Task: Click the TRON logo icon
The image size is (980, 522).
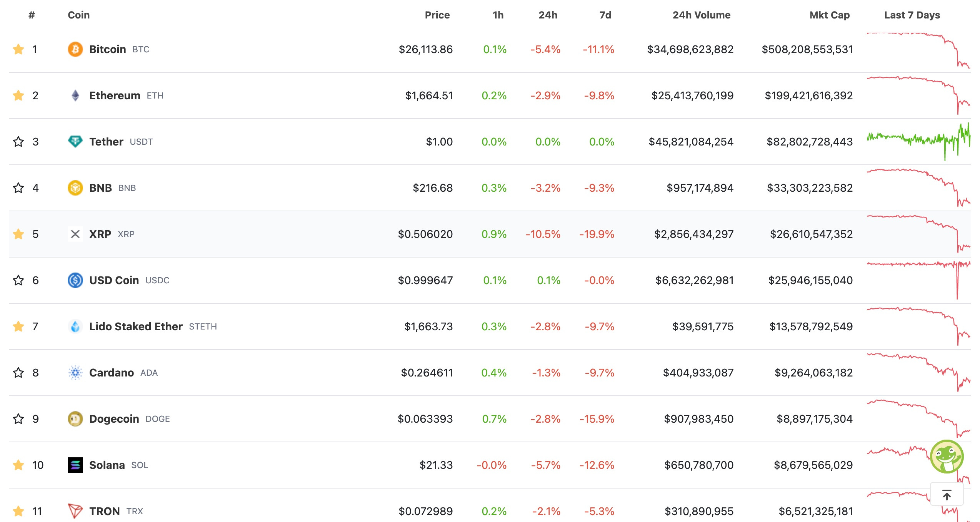Action: 75,511
